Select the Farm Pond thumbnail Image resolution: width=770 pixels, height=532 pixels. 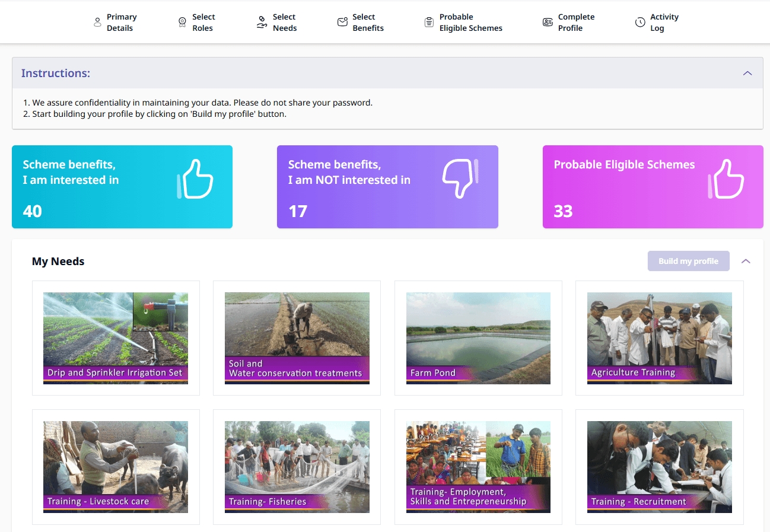pos(478,338)
